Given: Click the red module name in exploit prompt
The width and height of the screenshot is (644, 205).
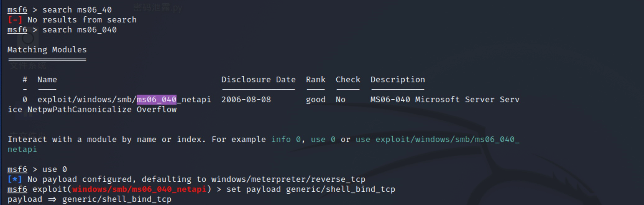Looking at the screenshot, I should 139,189.
